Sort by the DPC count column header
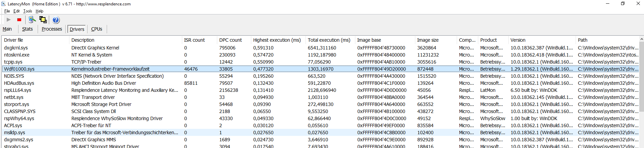The image size is (644, 148). click(x=234, y=40)
